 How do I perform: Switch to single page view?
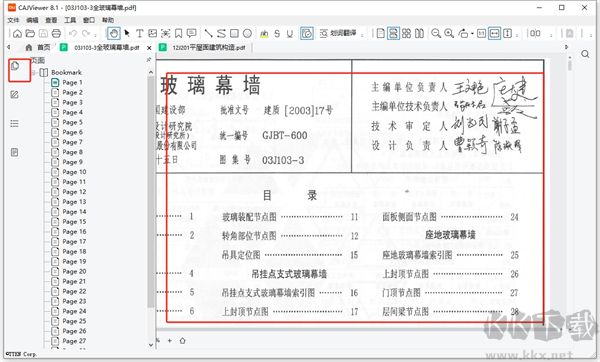pos(380,34)
